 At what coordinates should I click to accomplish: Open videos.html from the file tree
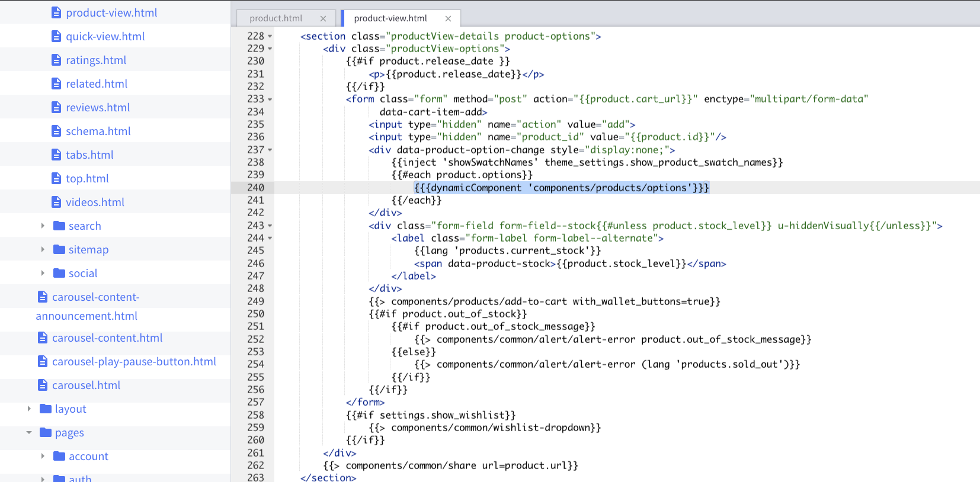click(95, 203)
